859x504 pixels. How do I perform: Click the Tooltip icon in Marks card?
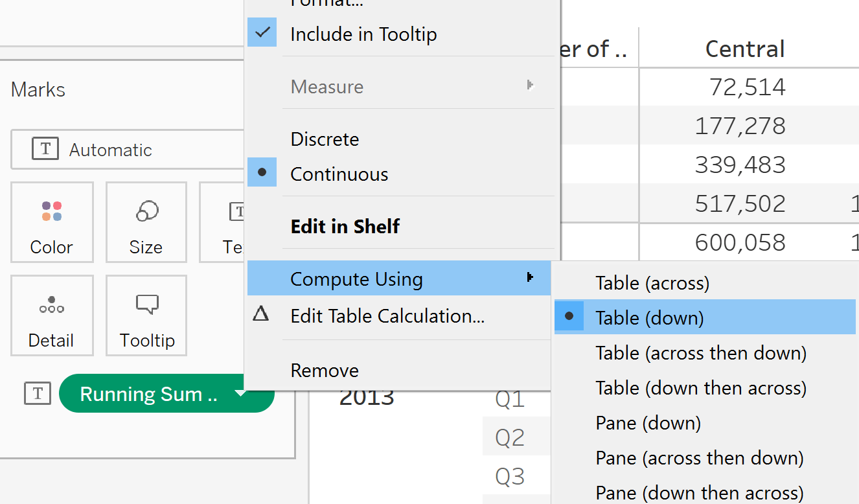coord(146,315)
